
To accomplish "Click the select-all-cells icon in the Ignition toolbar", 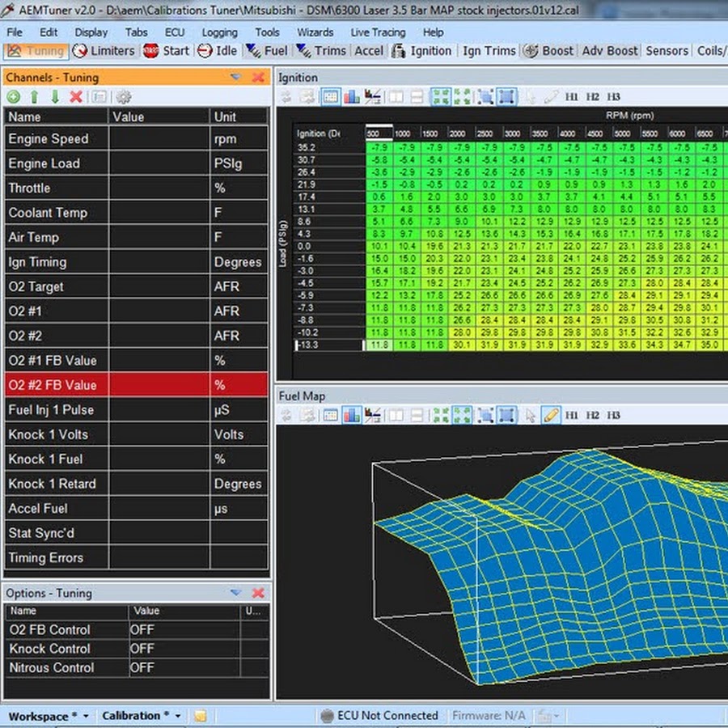I will (x=506, y=96).
